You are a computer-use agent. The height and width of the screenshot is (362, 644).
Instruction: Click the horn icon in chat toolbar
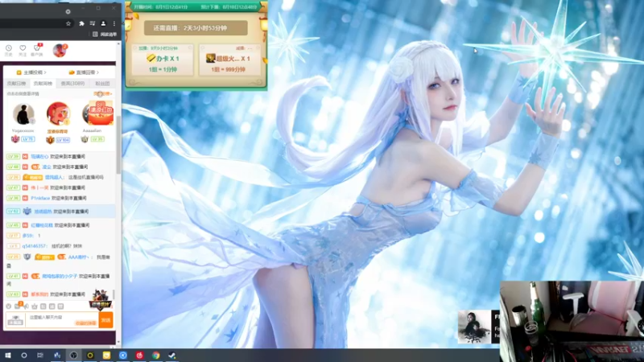(x=27, y=306)
